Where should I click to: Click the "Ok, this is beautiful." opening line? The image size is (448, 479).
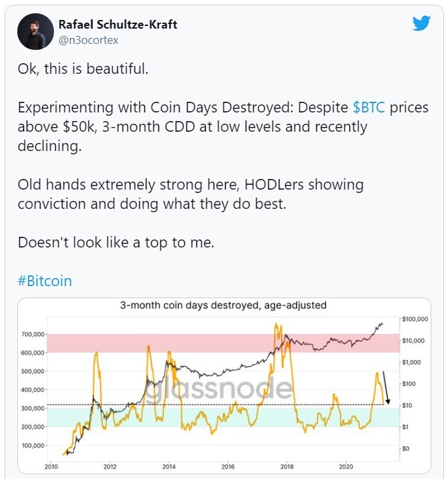click(84, 70)
